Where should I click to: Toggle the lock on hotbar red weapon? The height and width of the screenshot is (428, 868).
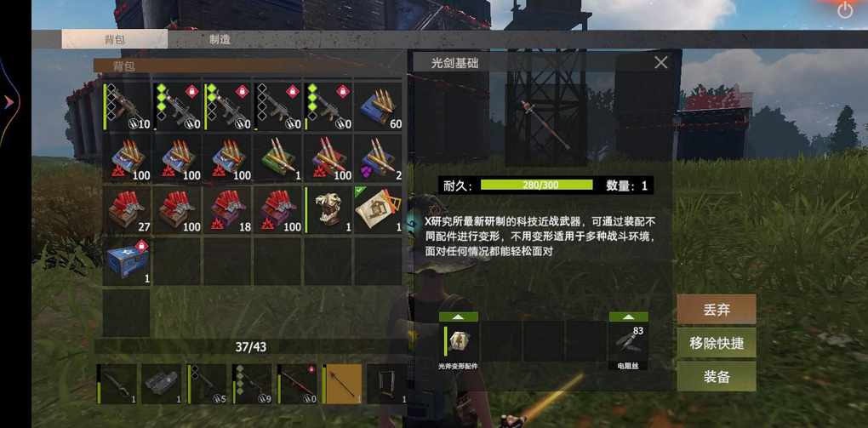pos(311,368)
